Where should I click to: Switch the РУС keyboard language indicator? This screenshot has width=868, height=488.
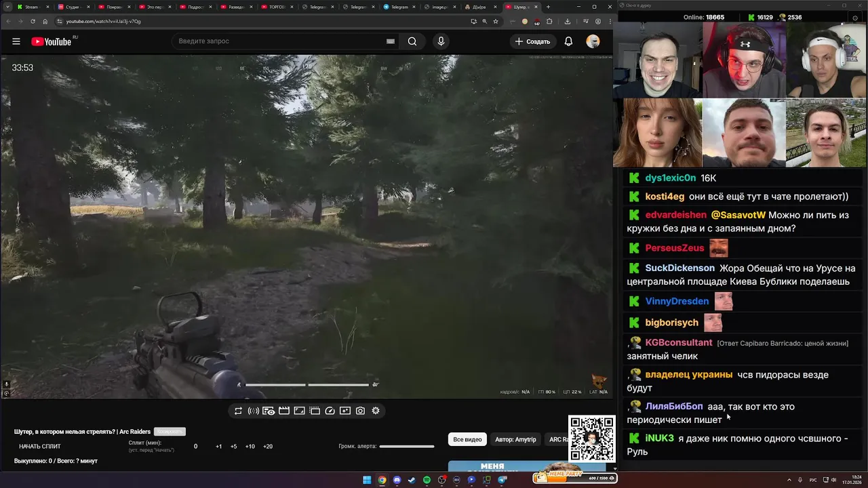[x=813, y=480]
